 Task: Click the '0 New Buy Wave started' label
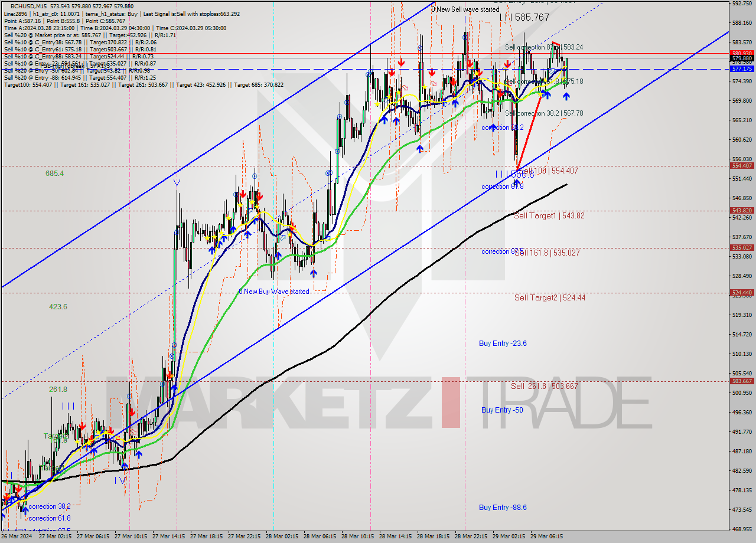[274, 292]
